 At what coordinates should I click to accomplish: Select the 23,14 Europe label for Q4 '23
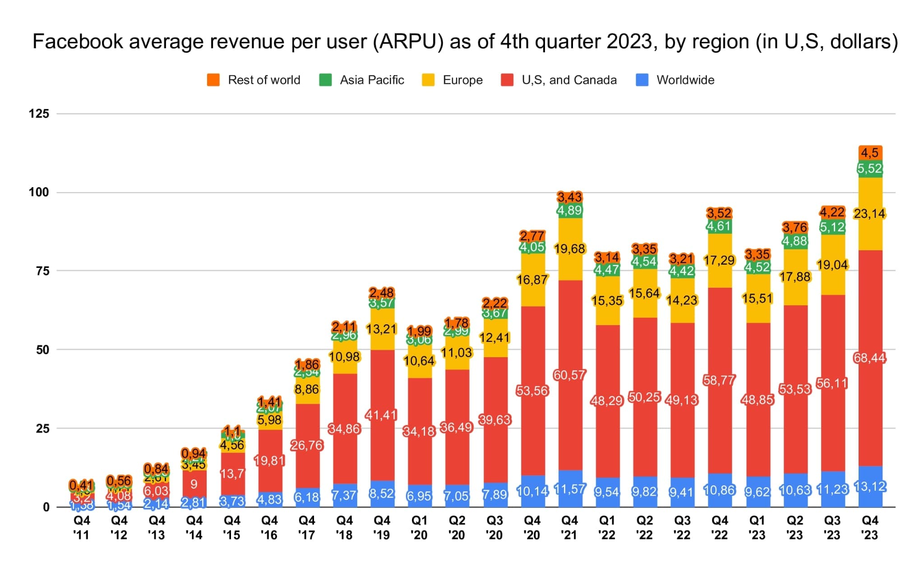pyautogui.click(x=869, y=214)
